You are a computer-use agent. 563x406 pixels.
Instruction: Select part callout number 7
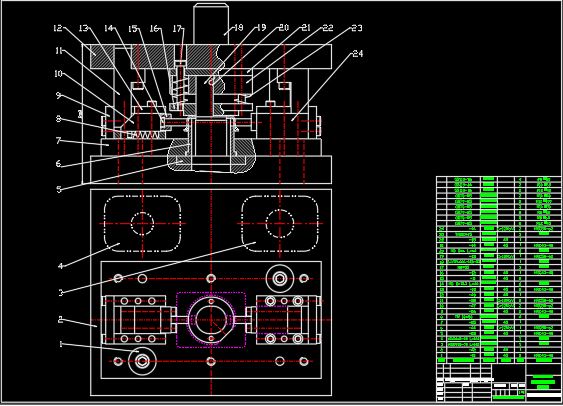coord(59,141)
